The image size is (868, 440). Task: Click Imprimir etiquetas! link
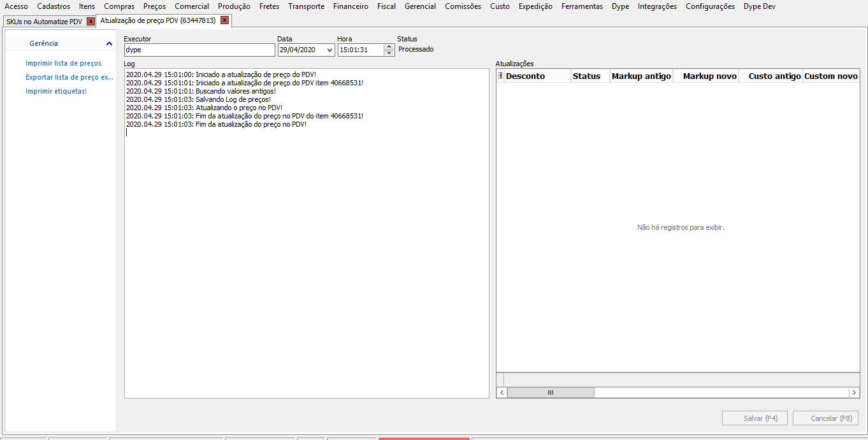pyautogui.click(x=56, y=91)
